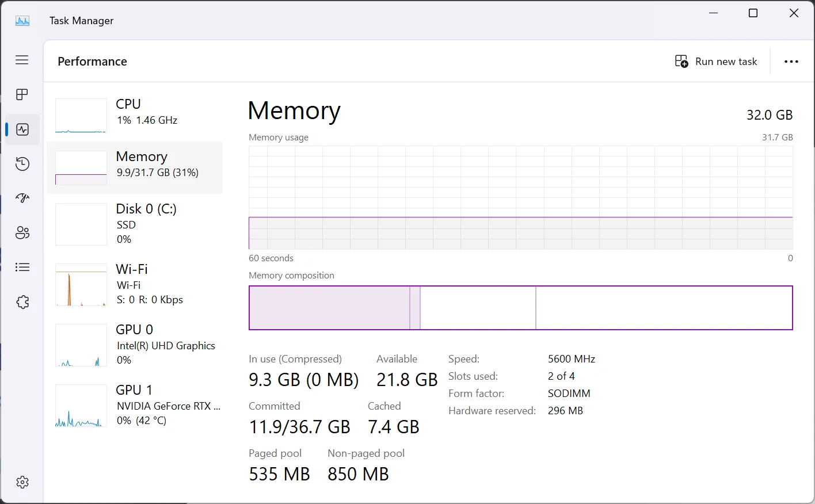Screen dimensions: 815x504
Task: Click the 21.8 GB available value
Action: pos(407,380)
